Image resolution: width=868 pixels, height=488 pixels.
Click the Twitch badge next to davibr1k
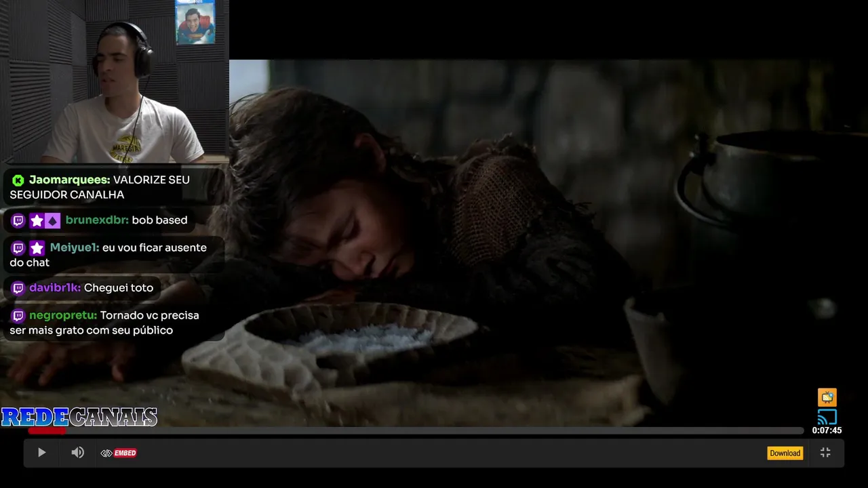coord(18,288)
